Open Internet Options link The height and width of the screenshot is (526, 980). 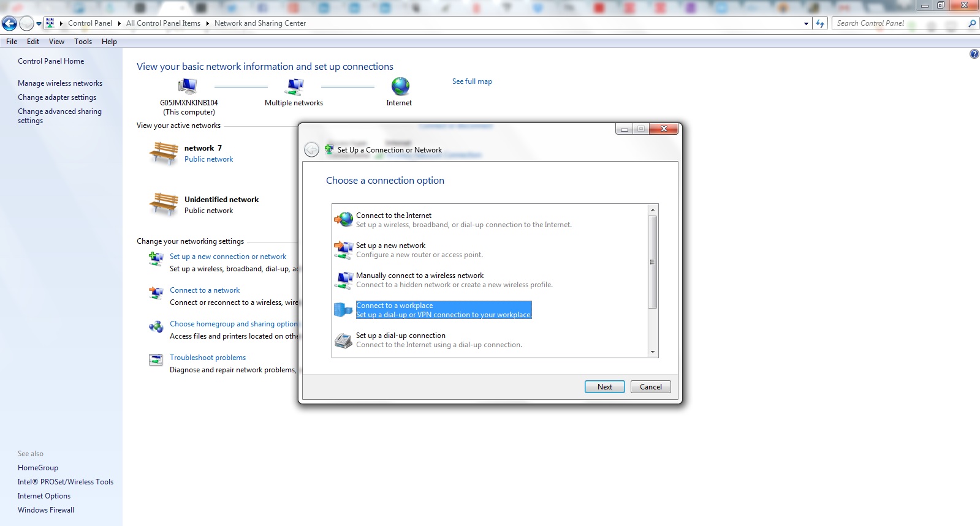(x=44, y=496)
